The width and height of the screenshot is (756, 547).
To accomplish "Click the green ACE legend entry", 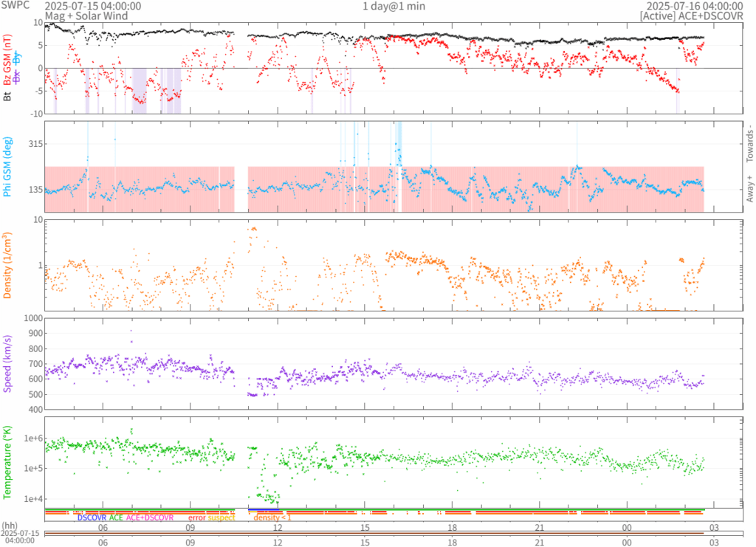I will [x=116, y=518].
